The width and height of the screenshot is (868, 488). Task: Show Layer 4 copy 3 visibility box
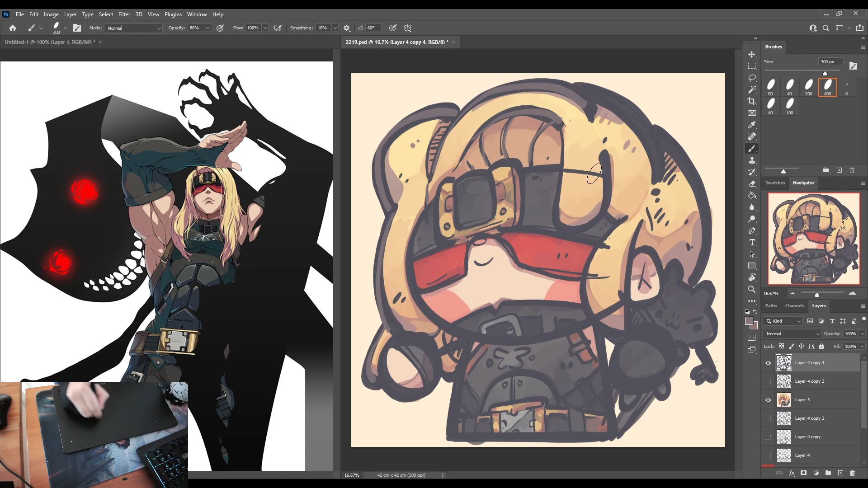coord(768,381)
